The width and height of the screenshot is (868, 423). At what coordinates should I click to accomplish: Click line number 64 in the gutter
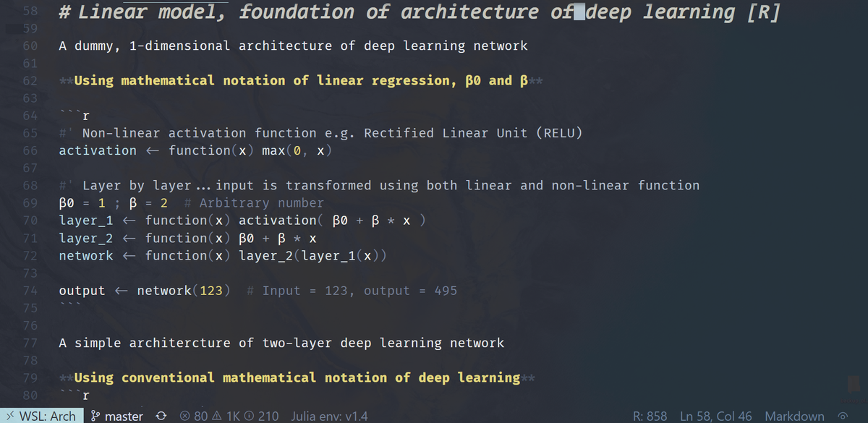pos(30,116)
